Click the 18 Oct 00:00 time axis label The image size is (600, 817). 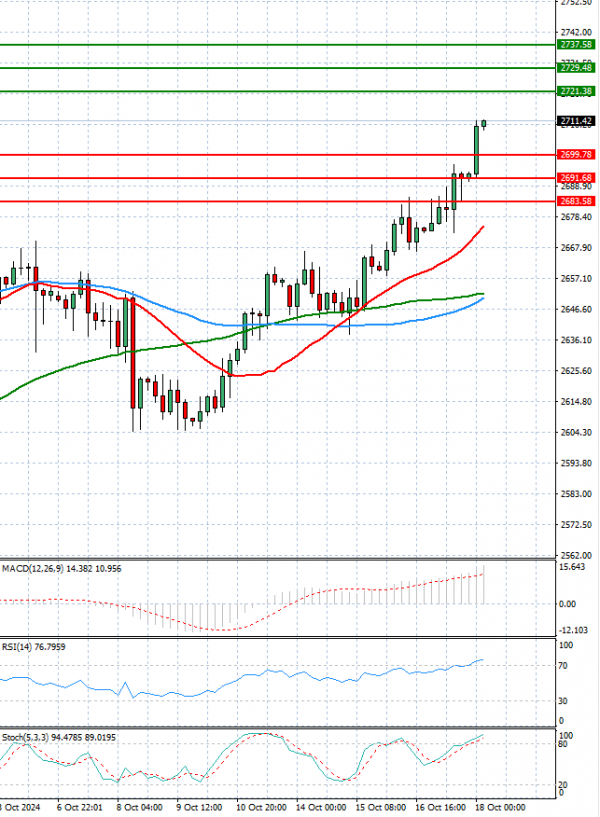(x=501, y=807)
